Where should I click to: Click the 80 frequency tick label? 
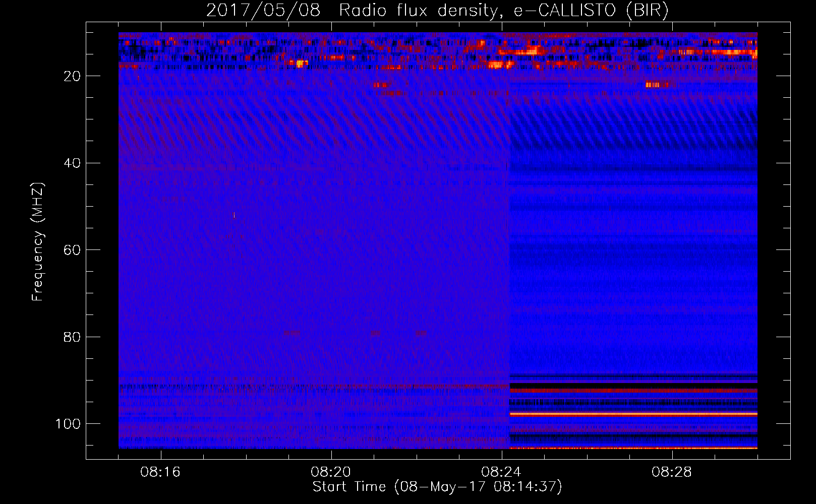(x=72, y=337)
